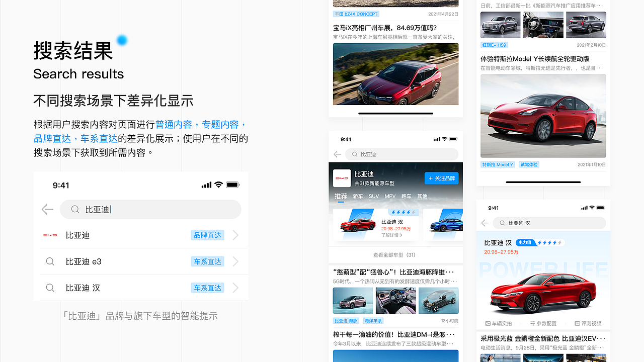Click the 比亚迪 汉 search box
This screenshot has height=362, width=644.
tap(549, 223)
